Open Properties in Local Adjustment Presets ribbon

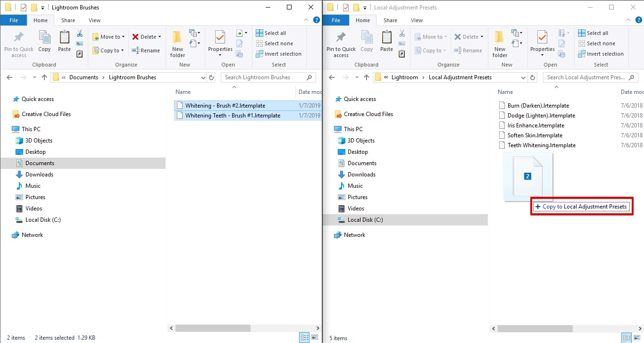[543, 43]
